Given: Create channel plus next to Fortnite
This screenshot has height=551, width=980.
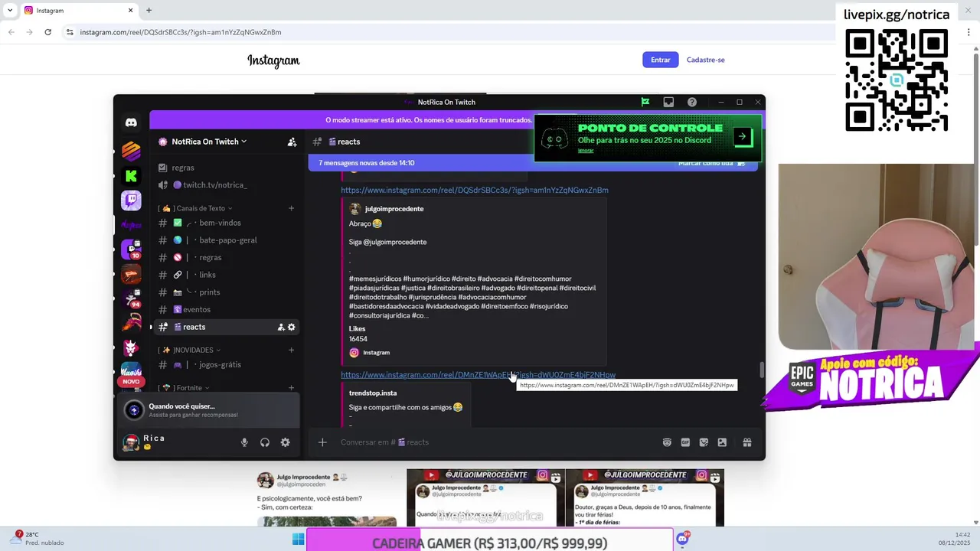Looking at the screenshot, I should 291,388.
